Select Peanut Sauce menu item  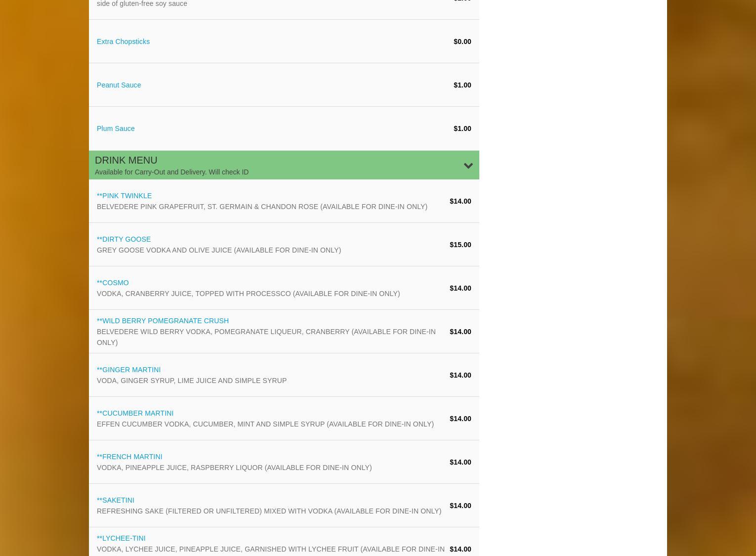(119, 85)
